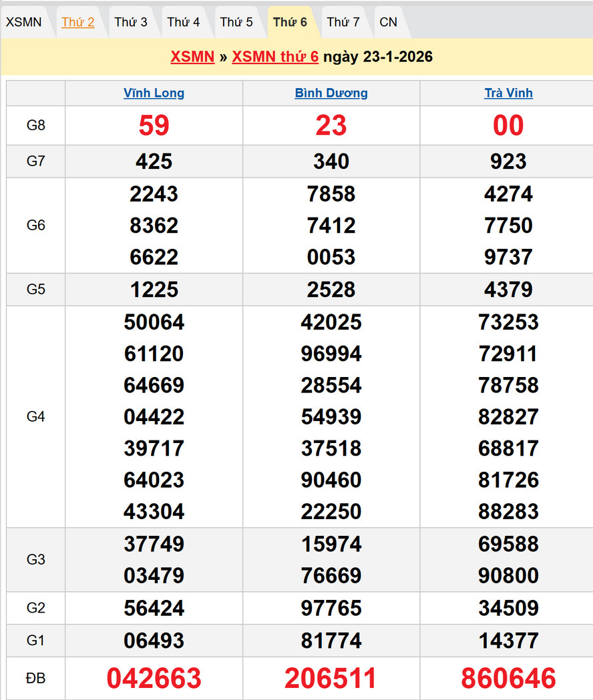Follow the Bình Dương column header link
This screenshot has height=700, width=593.
(331, 93)
